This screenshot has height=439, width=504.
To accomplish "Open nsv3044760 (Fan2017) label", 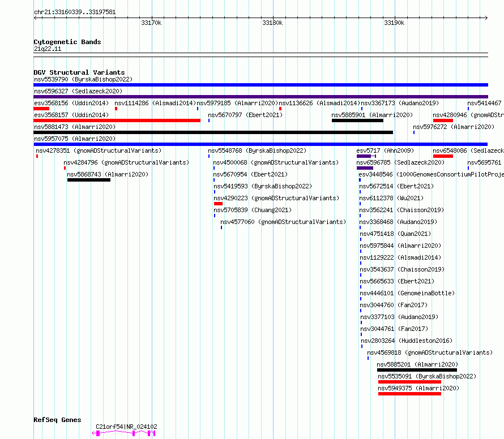I will [x=394, y=305].
